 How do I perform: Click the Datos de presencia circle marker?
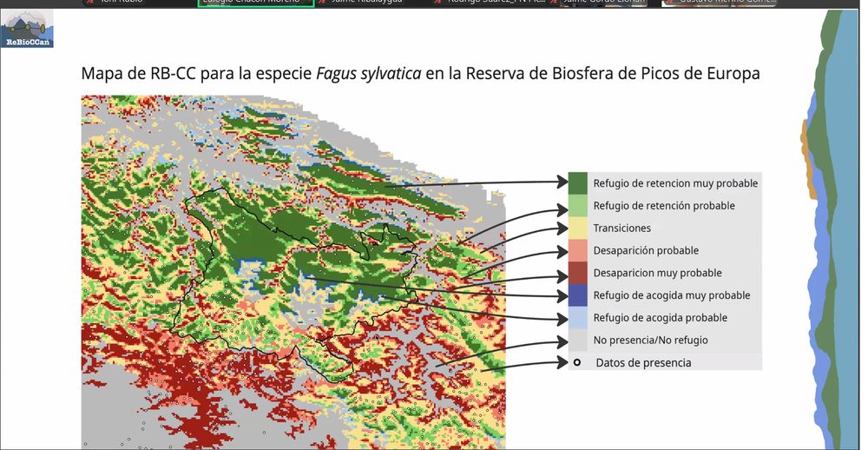(577, 363)
